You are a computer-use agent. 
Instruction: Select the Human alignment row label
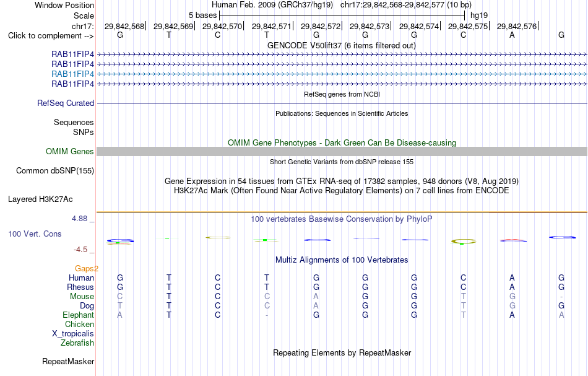click(x=81, y=278)
